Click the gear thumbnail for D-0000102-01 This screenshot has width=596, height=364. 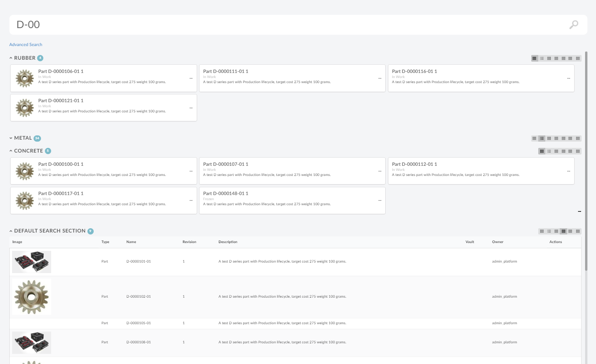point(31,297)
